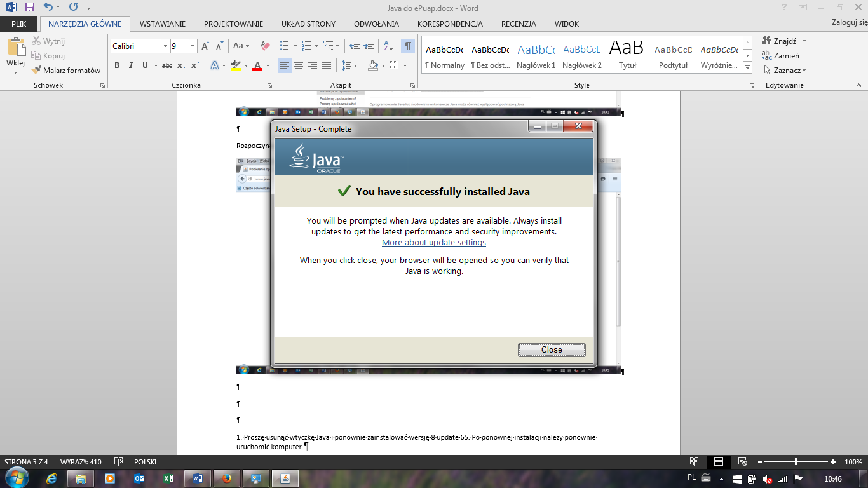
Task: Click the Save icon in the quick access toolbar
Action: coord(29,8)
